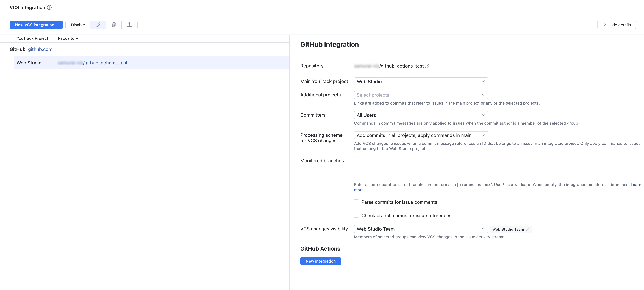Click the YouTrack Project column header
This screenshot has width=644, height=290.
32,38
